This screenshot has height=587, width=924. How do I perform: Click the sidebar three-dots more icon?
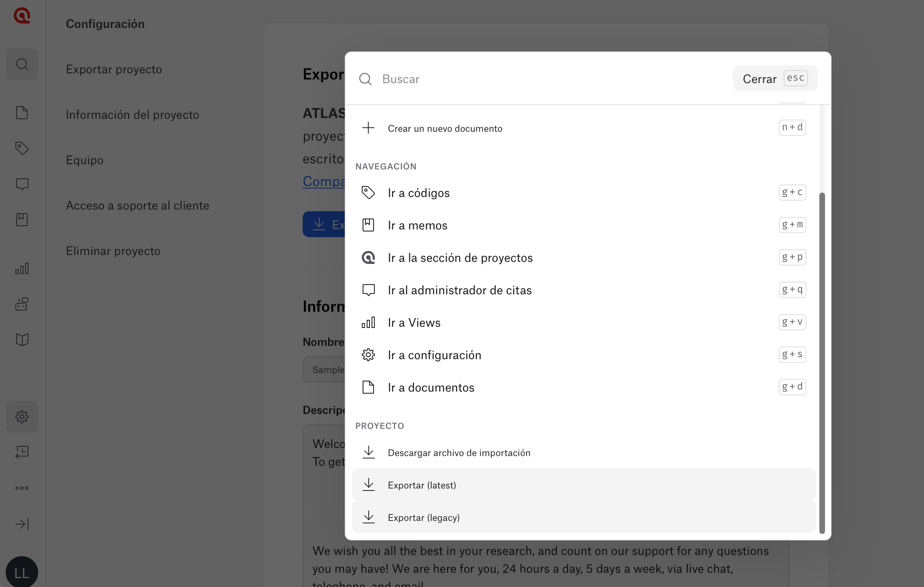click(x=22, y=488)
